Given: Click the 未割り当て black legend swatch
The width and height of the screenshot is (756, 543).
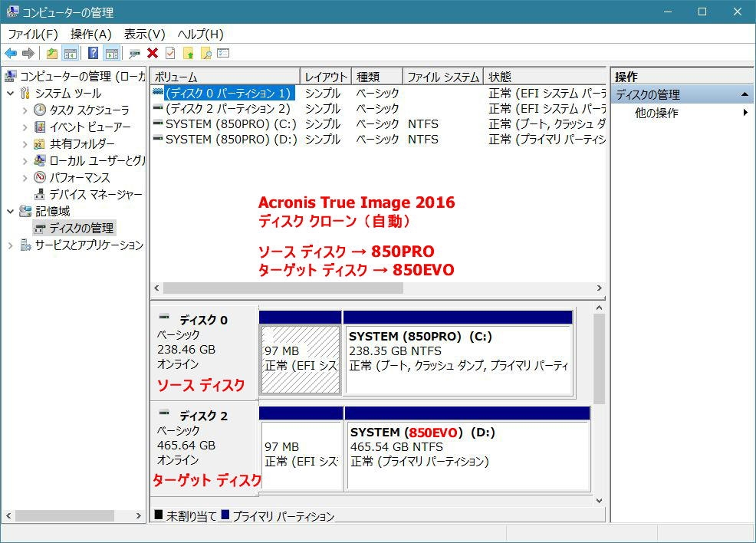Looking at the screenshot, I should 159,515.
